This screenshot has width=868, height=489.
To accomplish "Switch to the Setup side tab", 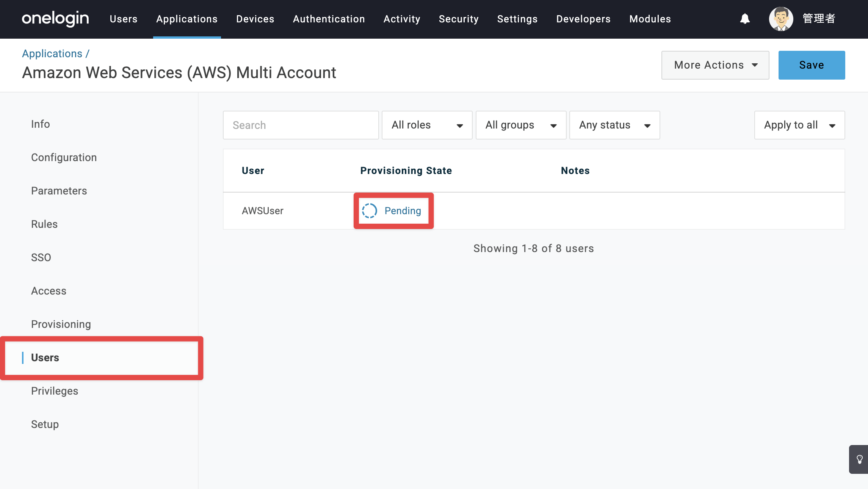I will pyautogui.click(x=45, y=424).
